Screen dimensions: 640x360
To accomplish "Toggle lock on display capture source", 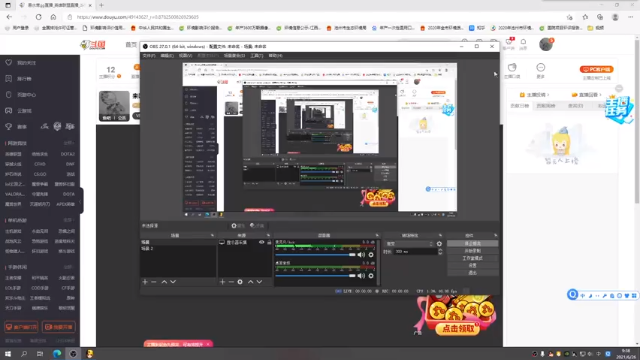I will pyautogui.click(x=269, y=242).
